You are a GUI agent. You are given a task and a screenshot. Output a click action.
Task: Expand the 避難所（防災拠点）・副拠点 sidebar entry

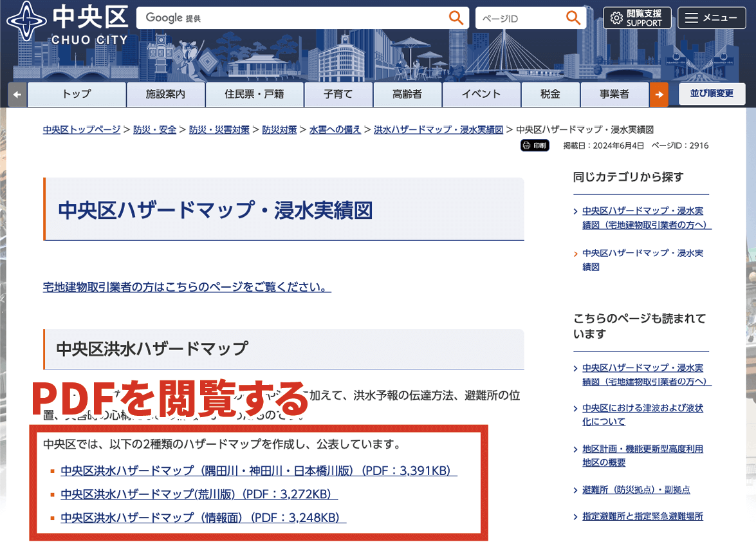click(635, 489)
